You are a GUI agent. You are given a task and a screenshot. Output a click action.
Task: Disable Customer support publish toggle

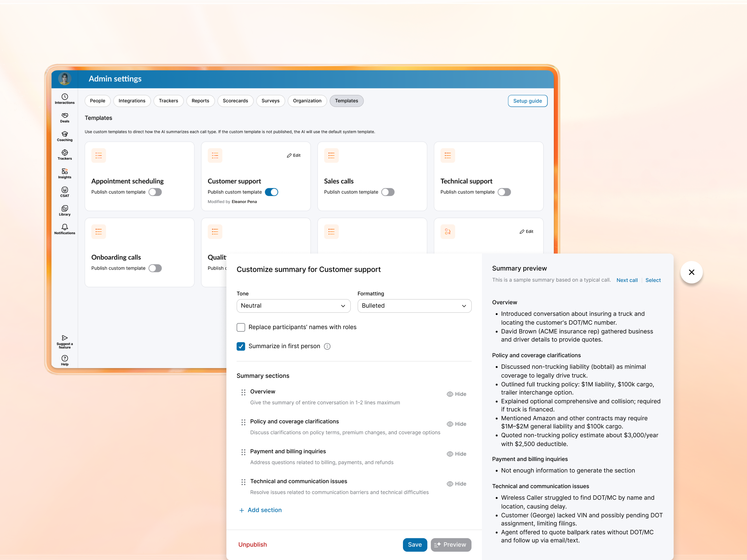[x=271, y=192]
